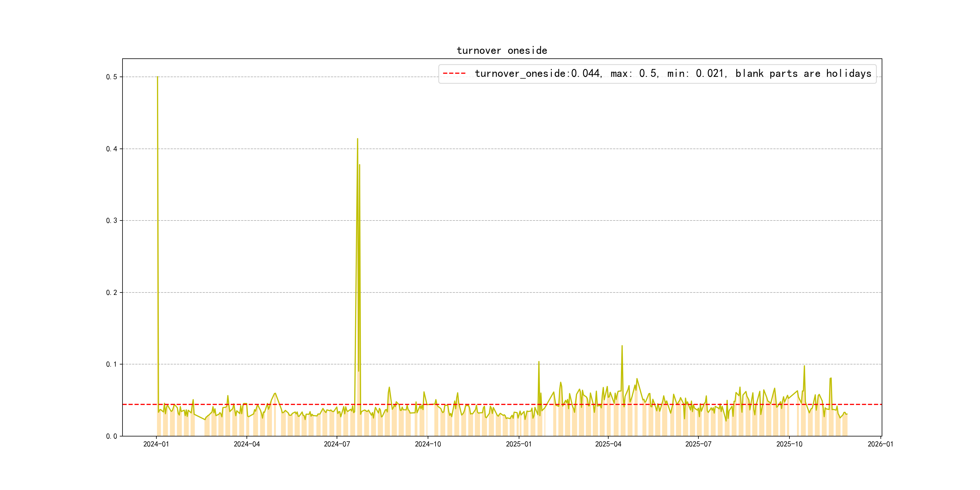The width and height of the screenshot is (980, 490).
Task: Click the 2026-01 x-axis date label
Action: click(880, 444)
